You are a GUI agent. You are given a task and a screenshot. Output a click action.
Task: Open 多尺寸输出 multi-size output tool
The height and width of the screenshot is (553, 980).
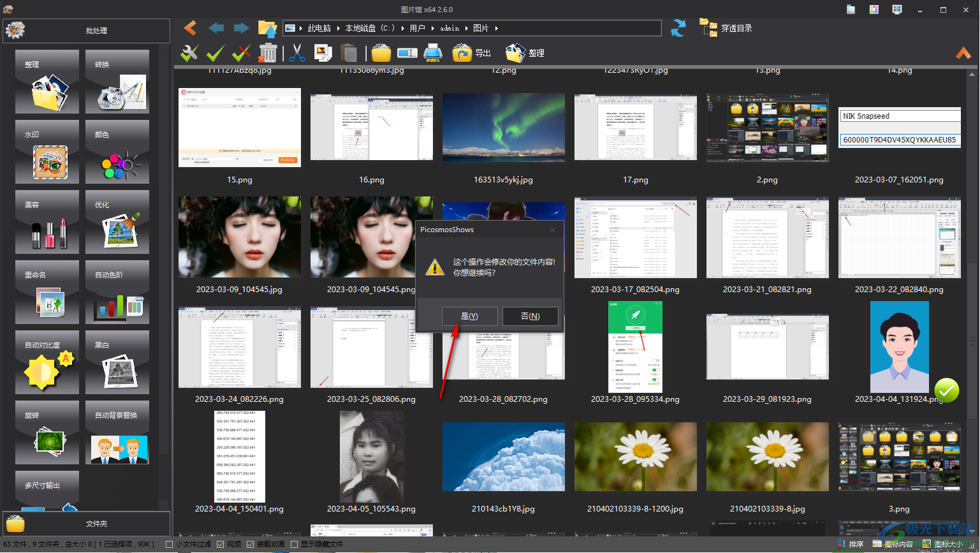47,491
